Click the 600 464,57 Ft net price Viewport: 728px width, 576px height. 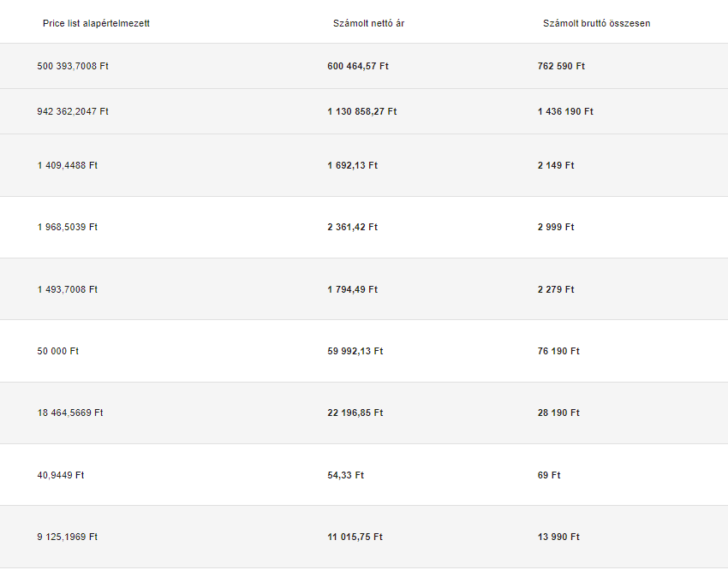(x=357, y=66)
